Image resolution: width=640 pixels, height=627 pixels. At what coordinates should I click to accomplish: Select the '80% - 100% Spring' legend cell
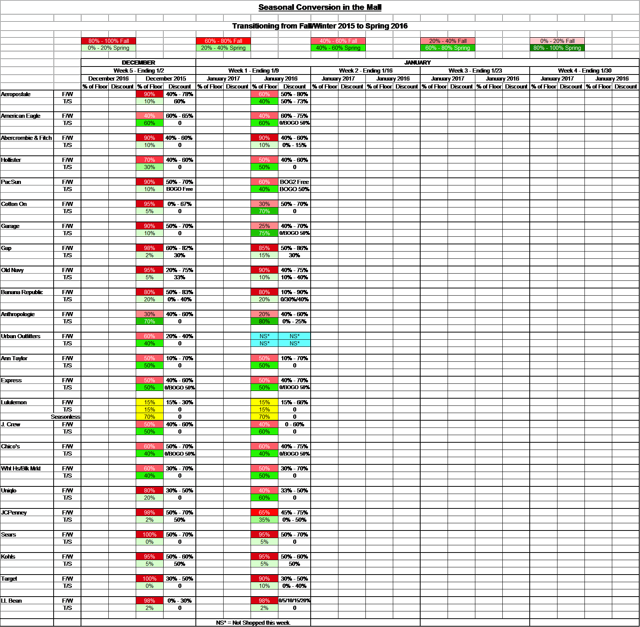(557, 48)
